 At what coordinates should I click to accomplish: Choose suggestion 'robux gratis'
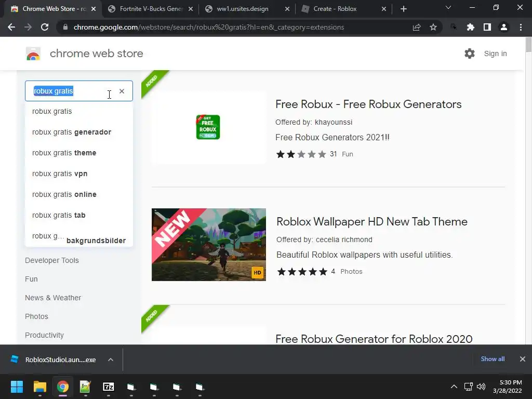pos(79,111)
